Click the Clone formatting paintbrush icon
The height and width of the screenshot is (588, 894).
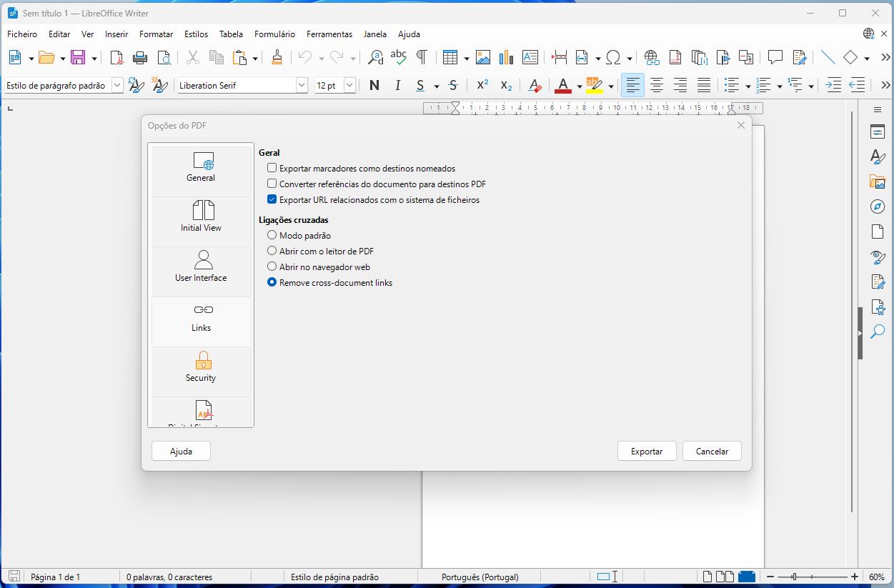coord(277,57)
